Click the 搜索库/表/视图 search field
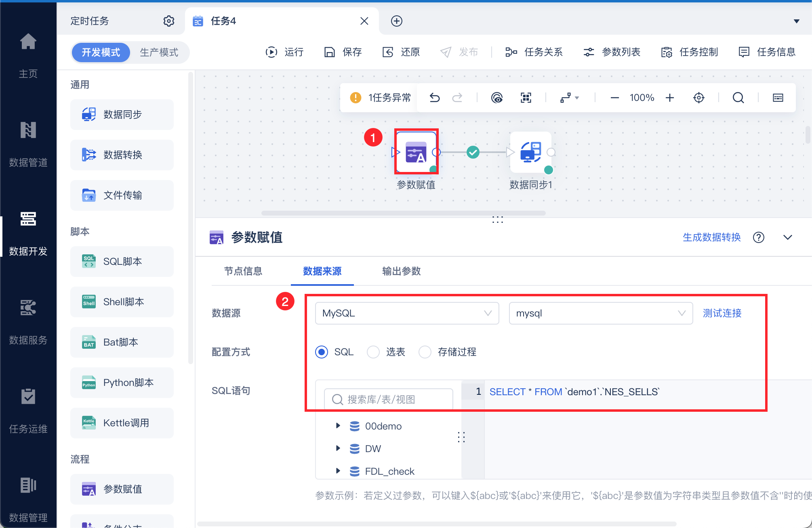812x528 pixels. point(388,400)
